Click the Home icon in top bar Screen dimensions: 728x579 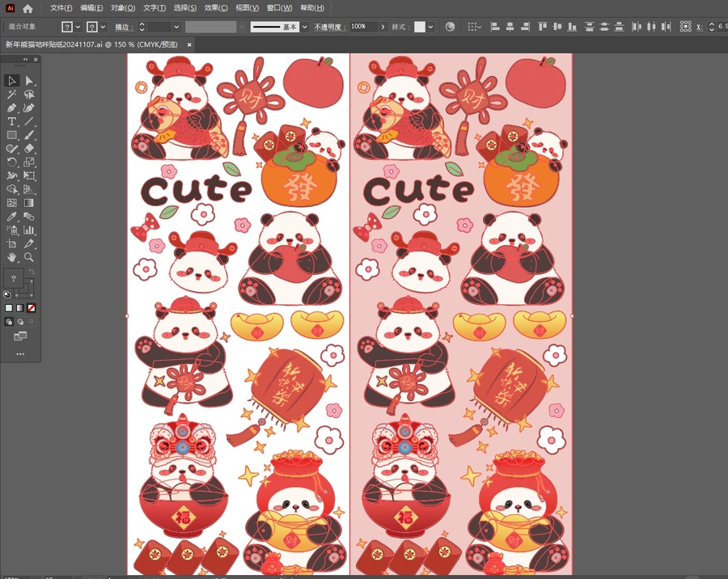(28, 8)
